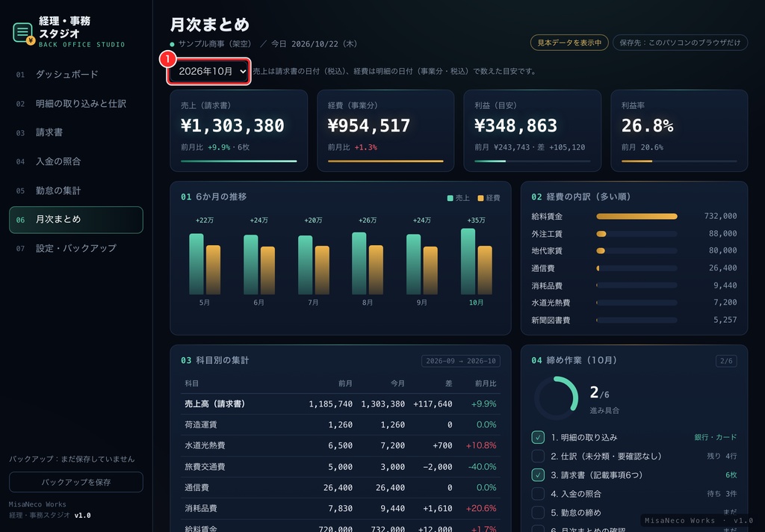Toggle checkbox for 明細の取り込み
765x532 pixels.
pos(538,437)
